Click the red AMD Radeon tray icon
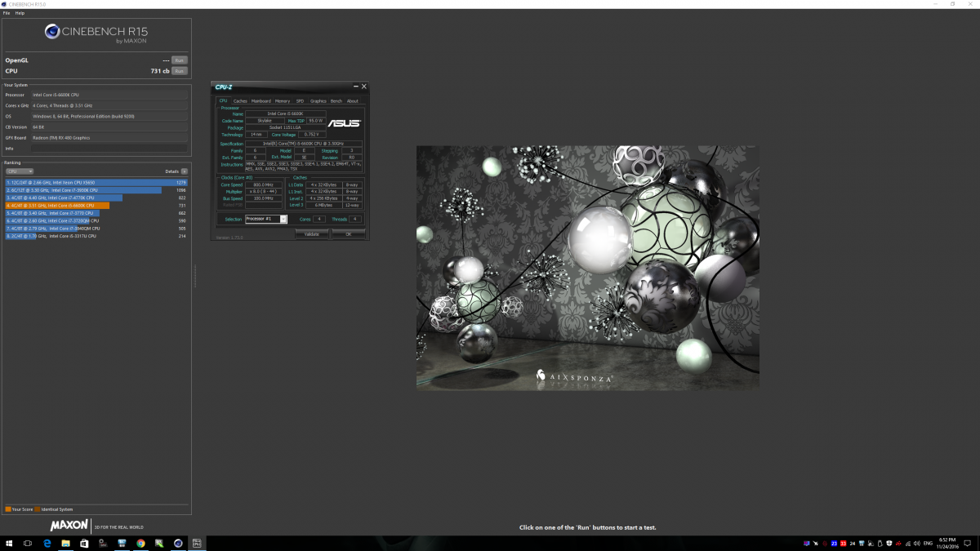 898,543
